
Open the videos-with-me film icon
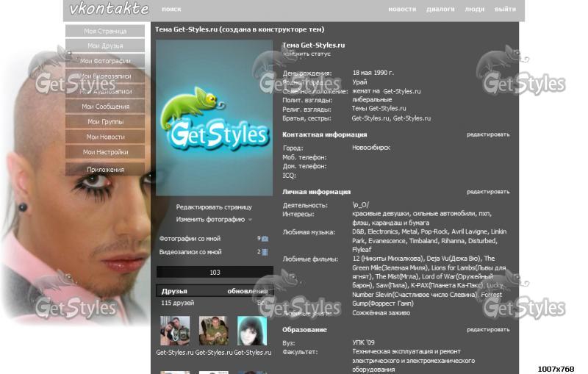pyautogui.click(x=265, y=252)
